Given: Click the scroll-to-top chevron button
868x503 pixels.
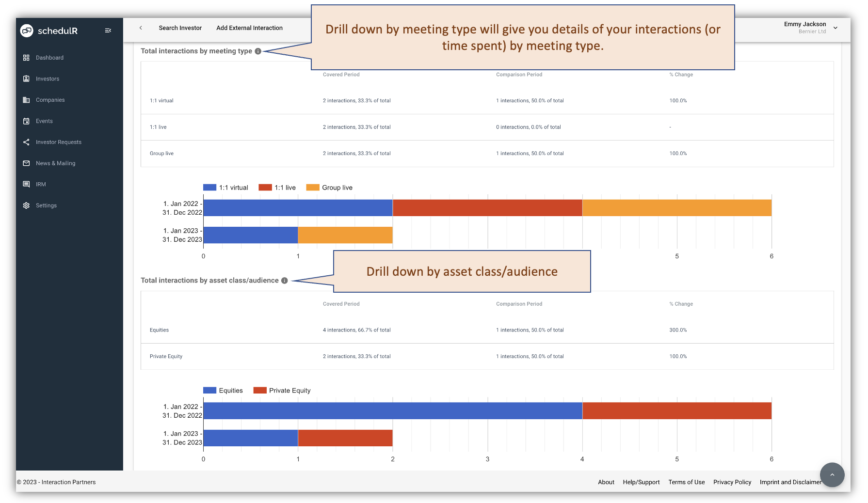Looking at the screenshot, I should coord(833,475).
